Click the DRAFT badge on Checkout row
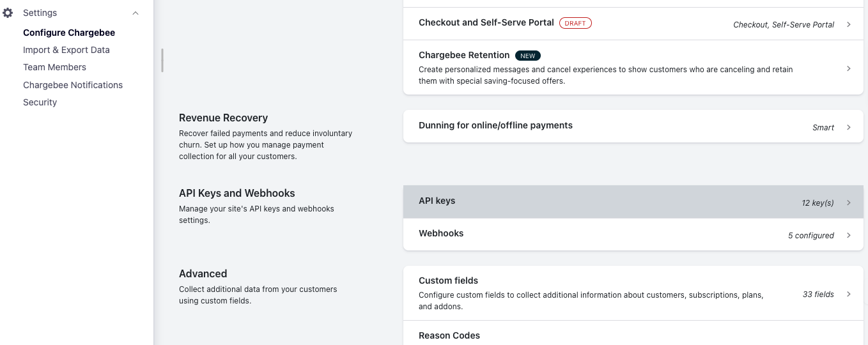Screen dimensions: 868x345 [575, 23]
